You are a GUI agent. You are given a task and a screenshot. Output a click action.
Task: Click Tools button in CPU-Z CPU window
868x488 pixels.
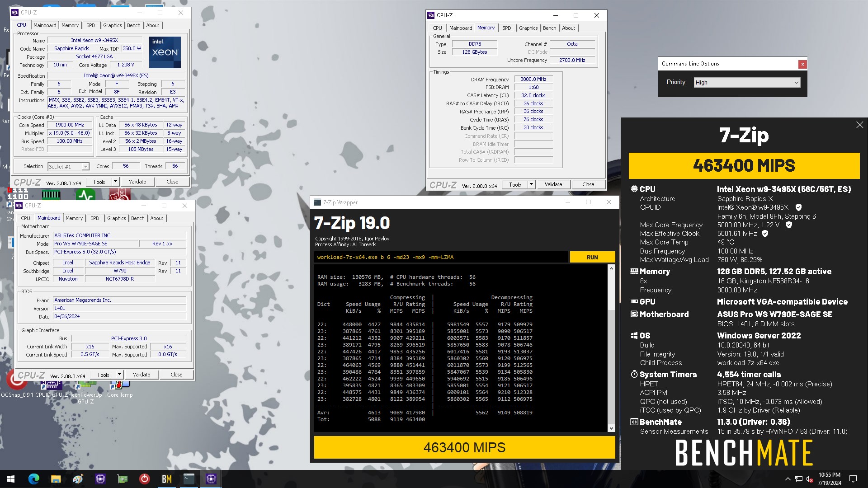point(99,182)
